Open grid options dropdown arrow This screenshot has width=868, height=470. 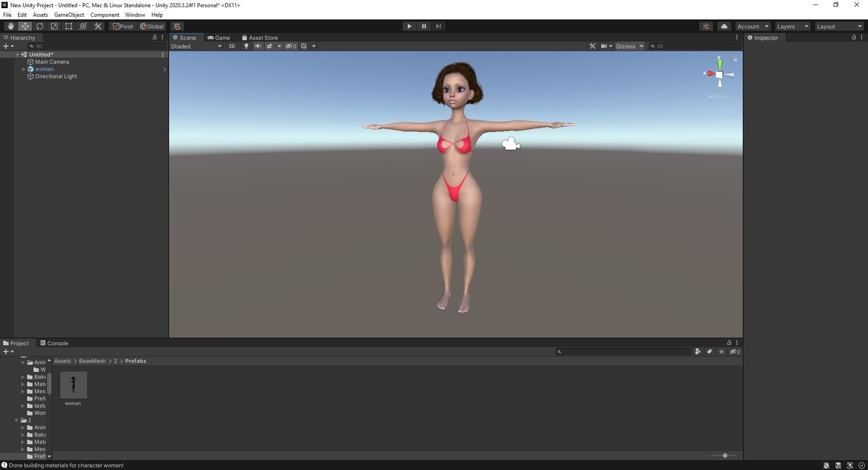coord(313,46)
